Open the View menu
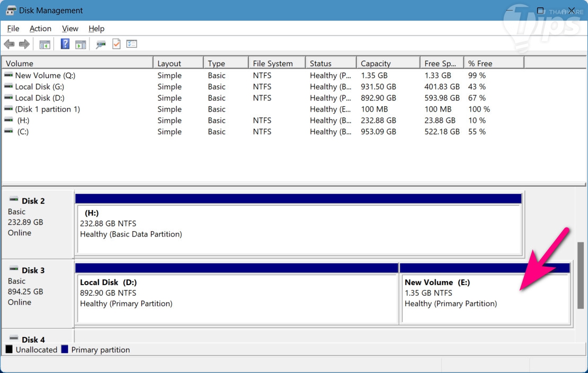Screen dimensions: 588x373 (70, 29)
